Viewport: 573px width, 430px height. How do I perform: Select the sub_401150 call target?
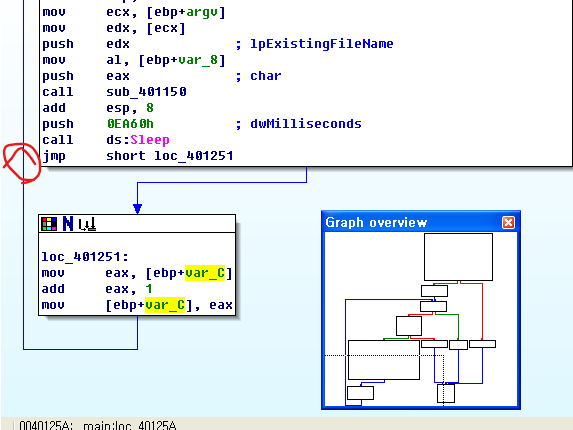coord(146,92)
